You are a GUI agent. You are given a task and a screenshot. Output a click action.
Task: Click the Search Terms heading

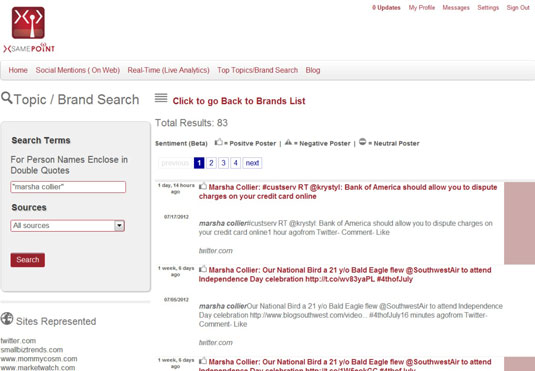[41, 140]
